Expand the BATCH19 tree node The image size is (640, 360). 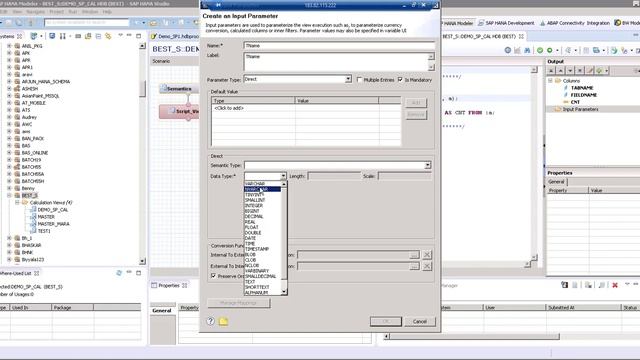coord(9,160)
